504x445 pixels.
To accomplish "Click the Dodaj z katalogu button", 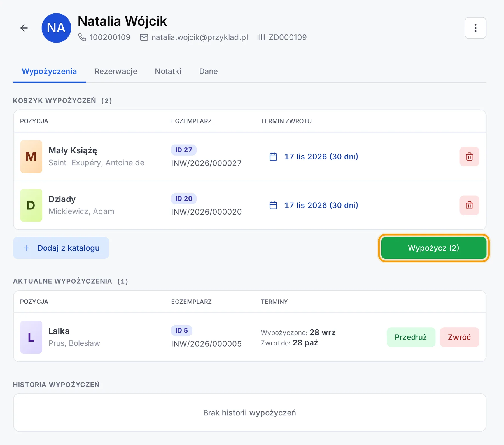I will pos(61,248).
